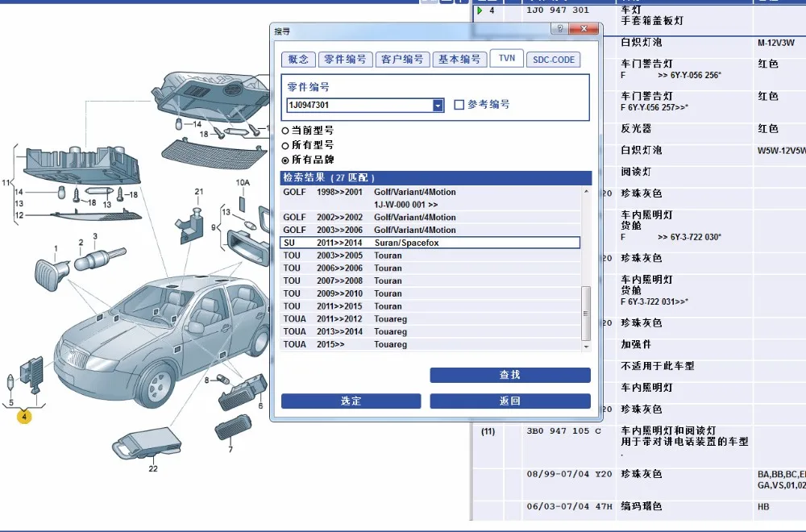The width and height of the screenshot is (806, 532).
Task: Click the part number field 1J0947301
Action: pyautogui.click(x=359, y=106)
